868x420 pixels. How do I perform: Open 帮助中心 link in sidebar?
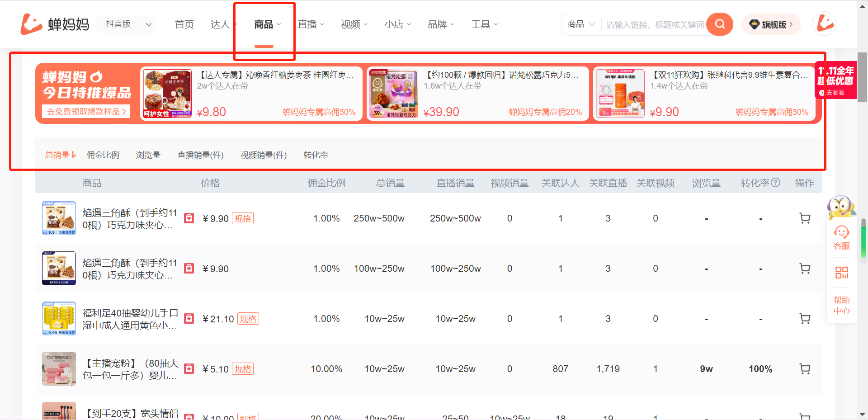click(841, 305)
